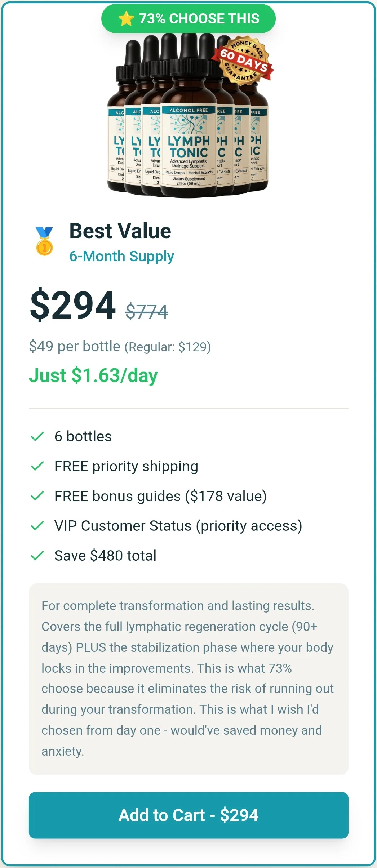
Task: Select the Best Value heading
Action: [120, 231]
